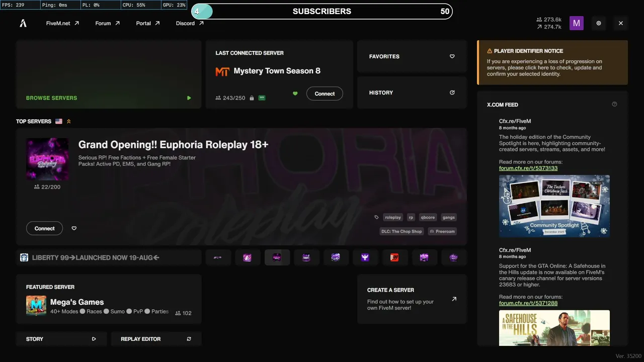Viewport: 644px width, 362px height.
Task: Open Favorites via its heart icon
Action: (x=452, y=56)
